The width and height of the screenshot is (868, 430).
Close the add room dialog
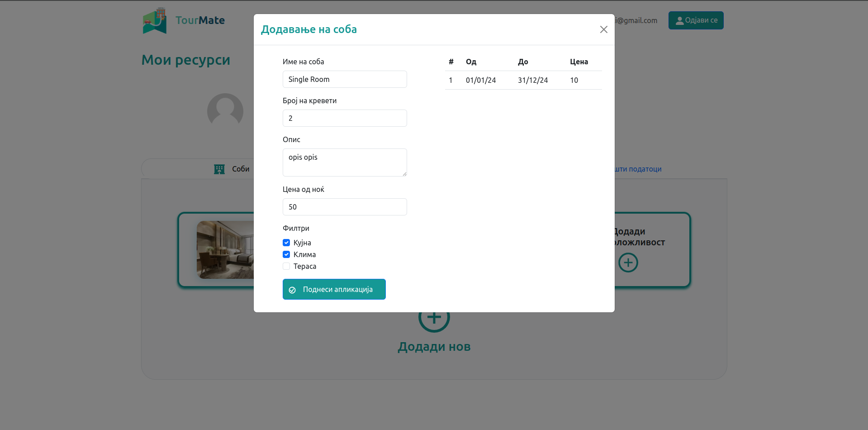point(603,29)
